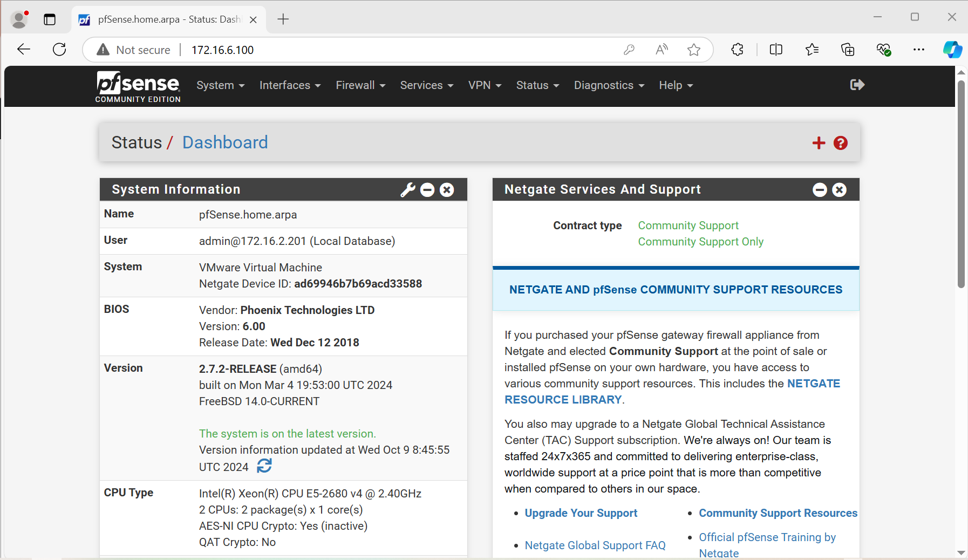Click 'The system is on the latest version.'
This screenshot has width=968, height=560.
coord(288,434)
